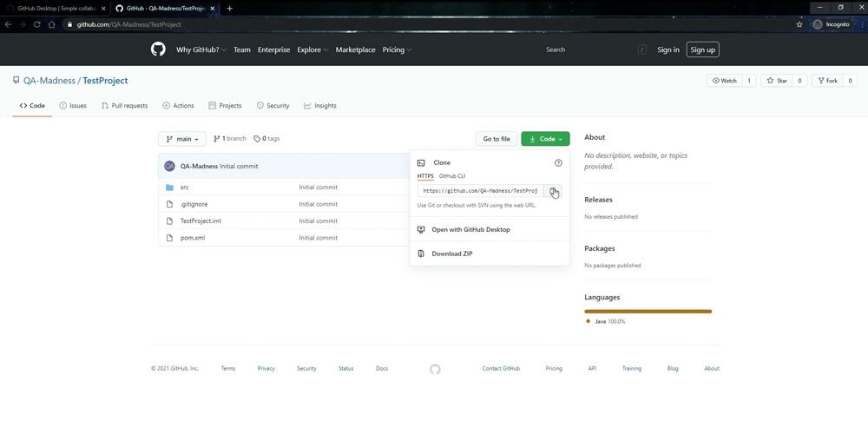Click the Sign up button
The width and height of the screenshot is (868, 448).
(702, 50)
